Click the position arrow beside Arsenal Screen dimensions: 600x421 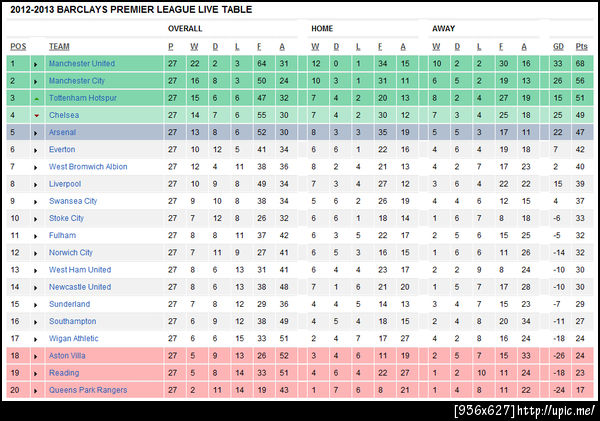[36, 132]
